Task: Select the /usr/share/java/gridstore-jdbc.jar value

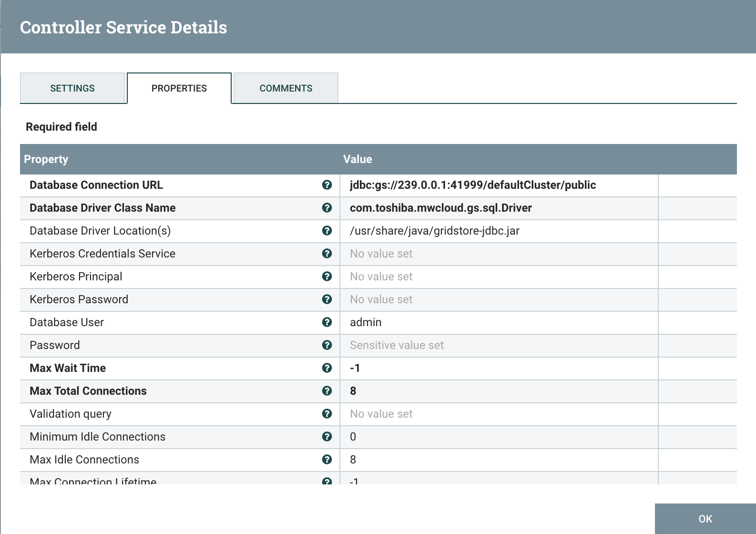Action: pyautogui.click(x=435, y=231)
